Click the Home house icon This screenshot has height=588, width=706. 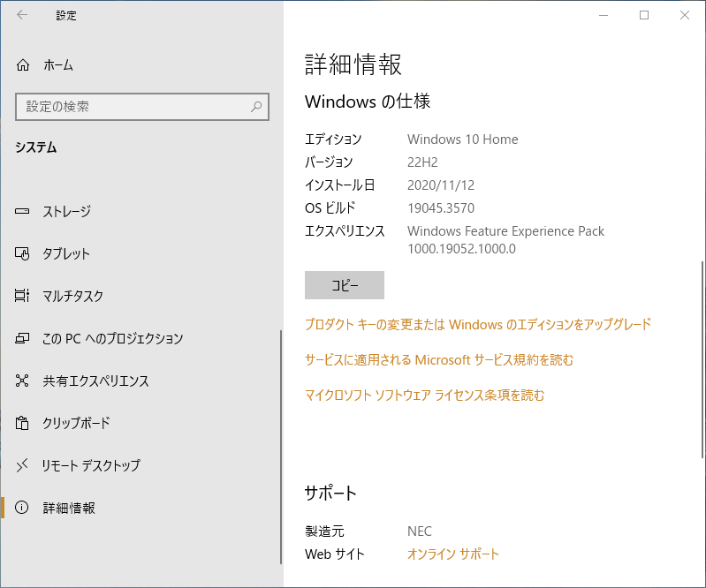point(23,65)
